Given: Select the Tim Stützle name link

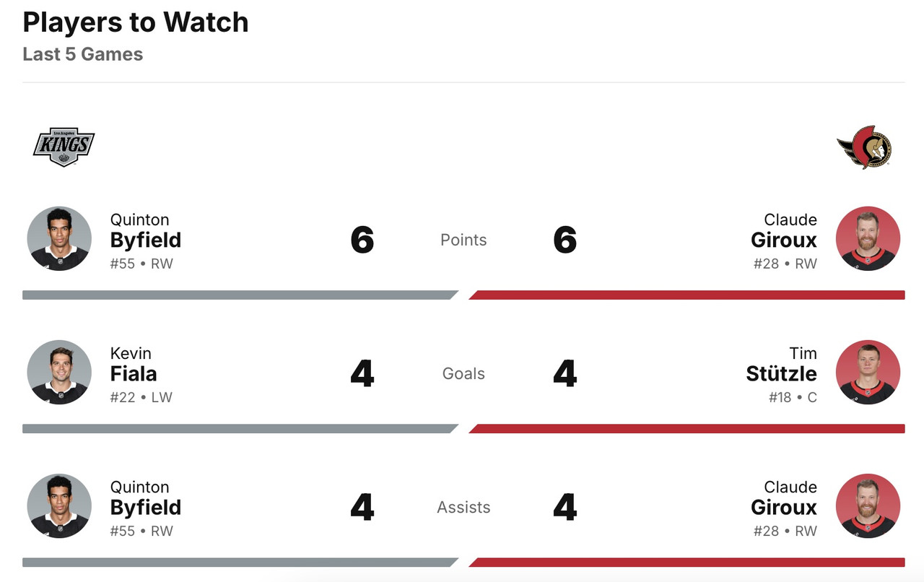Looking at the screenshot, I should (782, 365).
